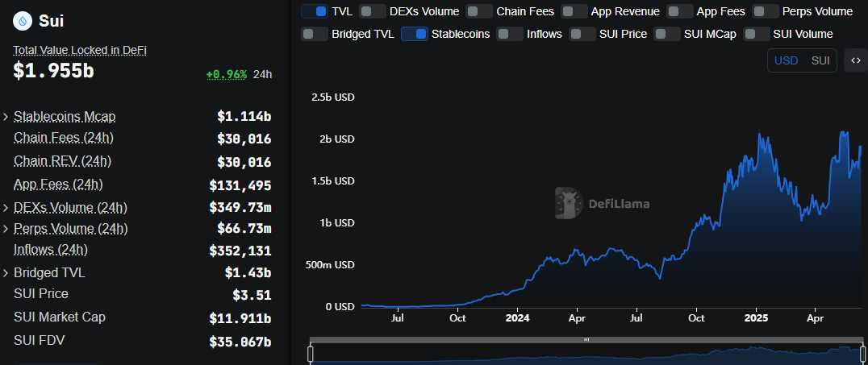Expand the Bridged TVL breakdown

coord(6,273)
